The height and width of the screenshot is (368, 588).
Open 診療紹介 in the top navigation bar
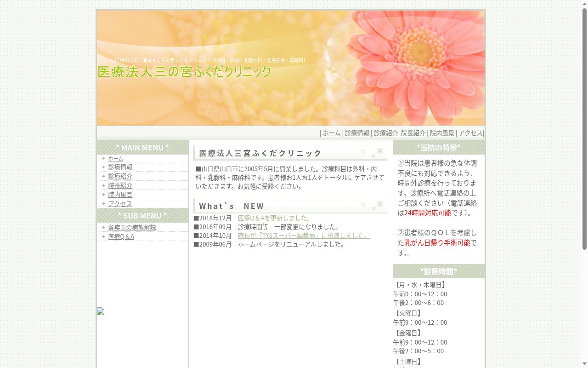pos(386,133)
